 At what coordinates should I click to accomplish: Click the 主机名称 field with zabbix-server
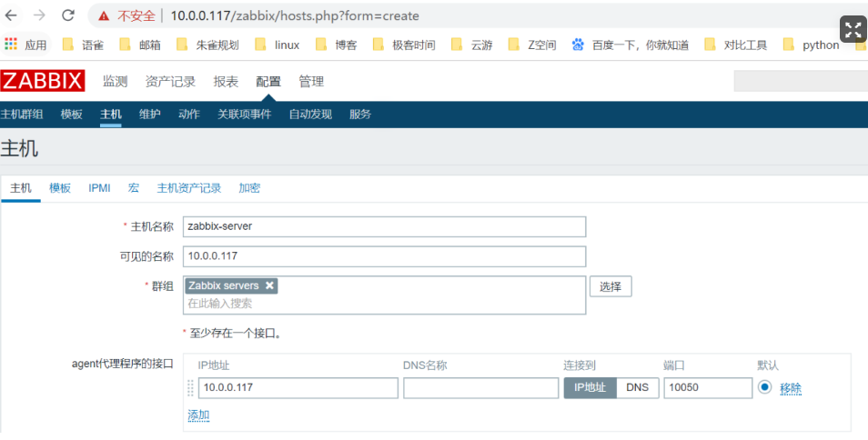(384, 226)
